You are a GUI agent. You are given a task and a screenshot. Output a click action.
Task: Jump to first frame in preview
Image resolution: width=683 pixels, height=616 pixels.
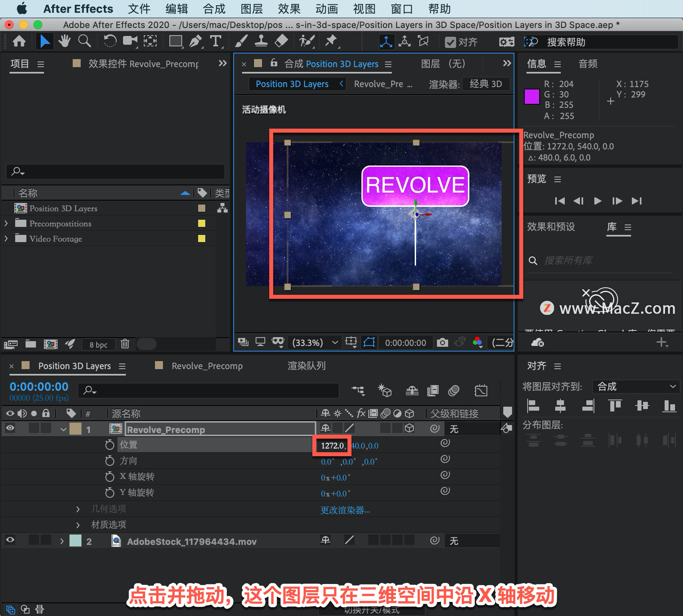click(x=560, y=201)
